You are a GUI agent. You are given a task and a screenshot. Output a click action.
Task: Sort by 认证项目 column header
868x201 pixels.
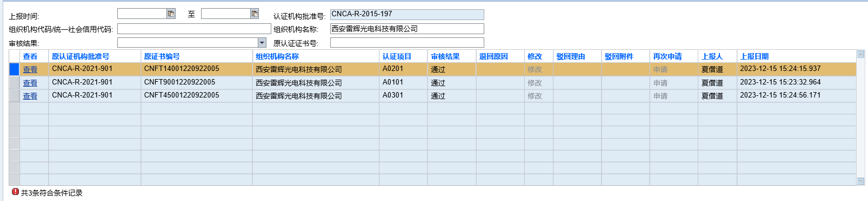[397, 56]
